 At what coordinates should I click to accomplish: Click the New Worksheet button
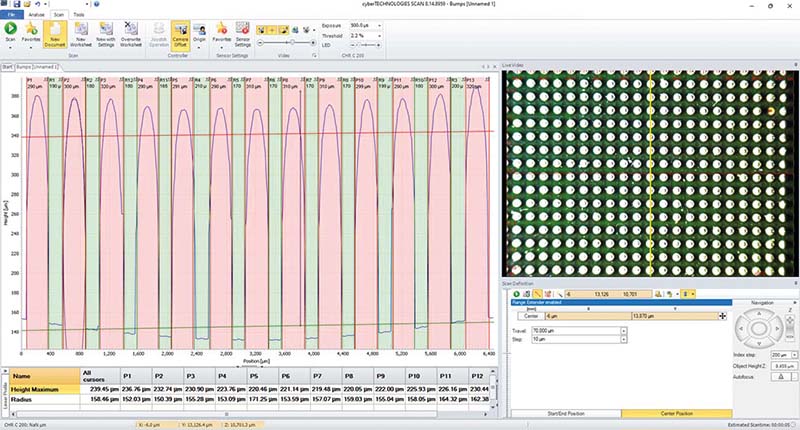(81, 34)
